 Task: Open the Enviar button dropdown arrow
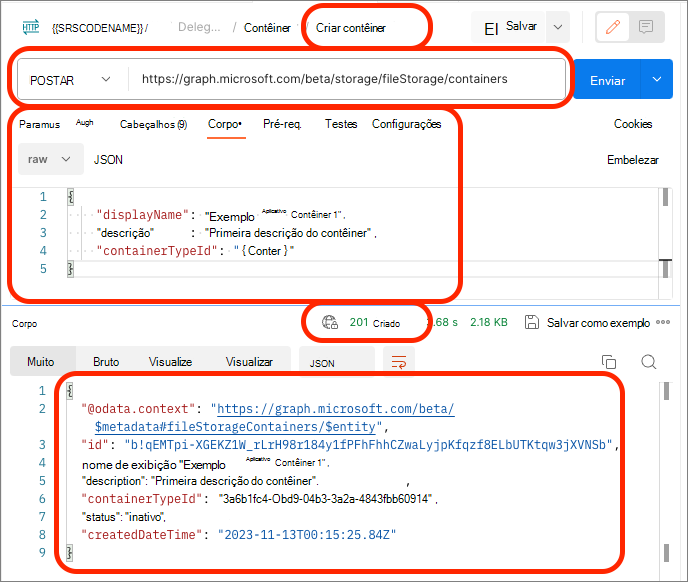coord(657,80)
